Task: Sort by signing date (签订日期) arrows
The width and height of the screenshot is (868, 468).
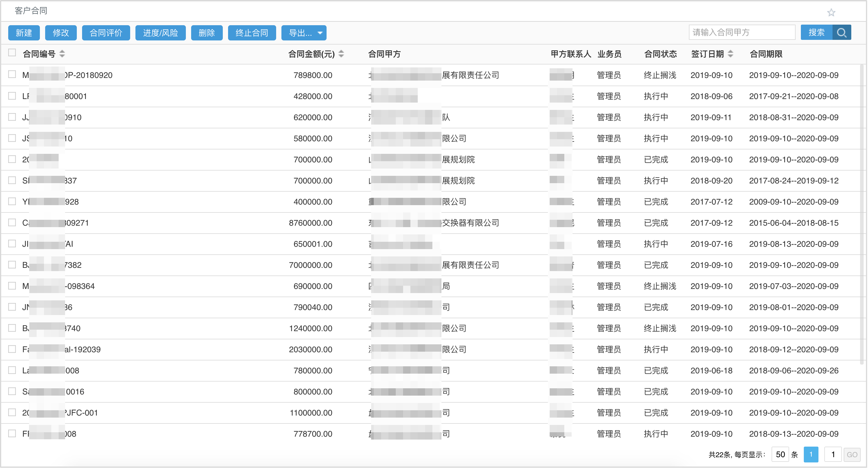Action: click(730, 54)
